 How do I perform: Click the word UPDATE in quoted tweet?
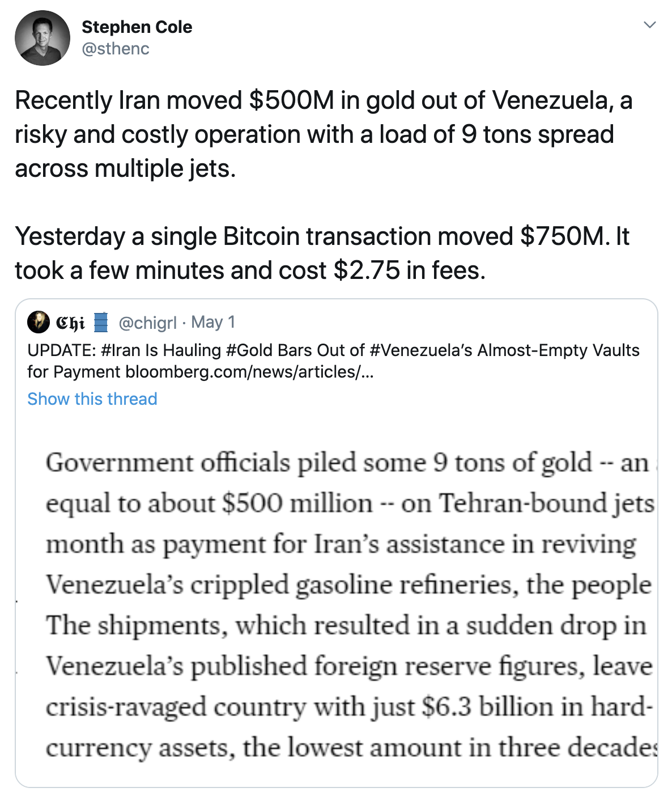[x=61, y=350]
